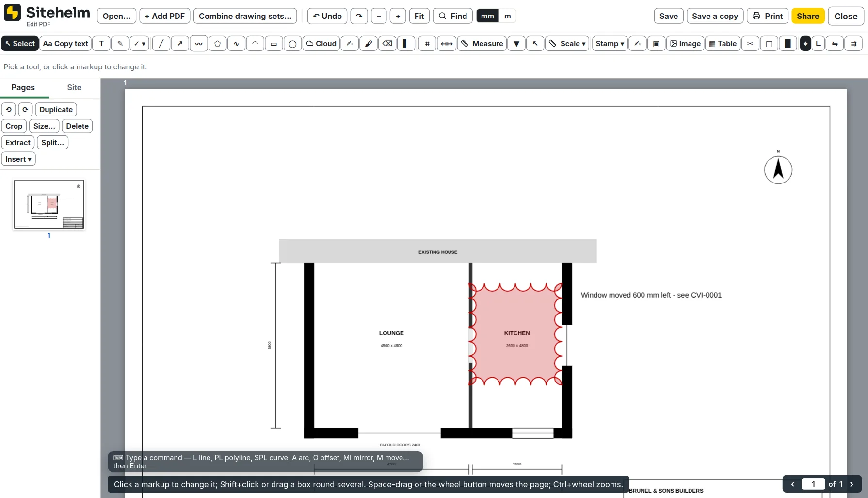Pick the spline curve tool
The width and height of the screenshot is (868, 498).
pos(236,44)
